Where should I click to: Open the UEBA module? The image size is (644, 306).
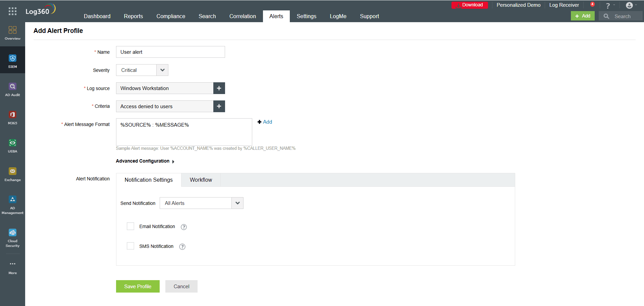pyautogui.click(x=12, y=145)
